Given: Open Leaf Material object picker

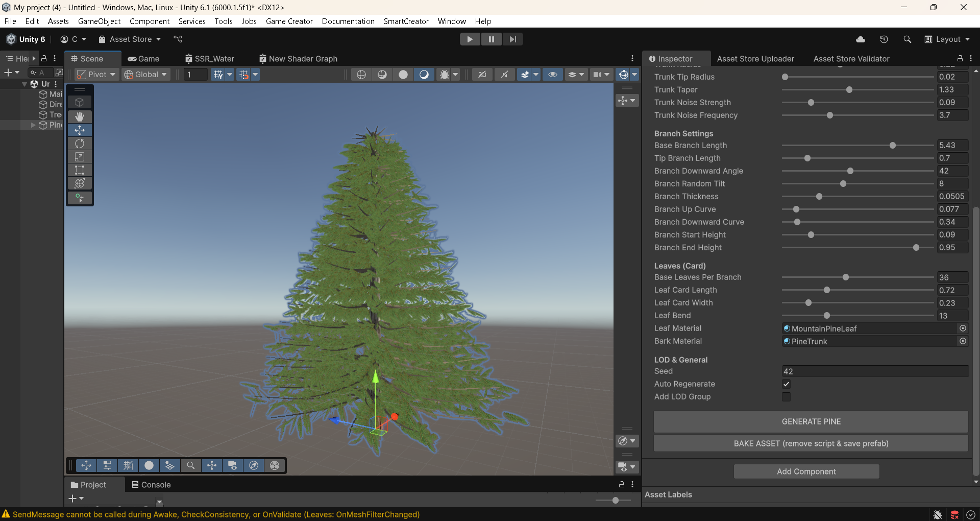Looking at the screenshot, I should coord(963,328).
